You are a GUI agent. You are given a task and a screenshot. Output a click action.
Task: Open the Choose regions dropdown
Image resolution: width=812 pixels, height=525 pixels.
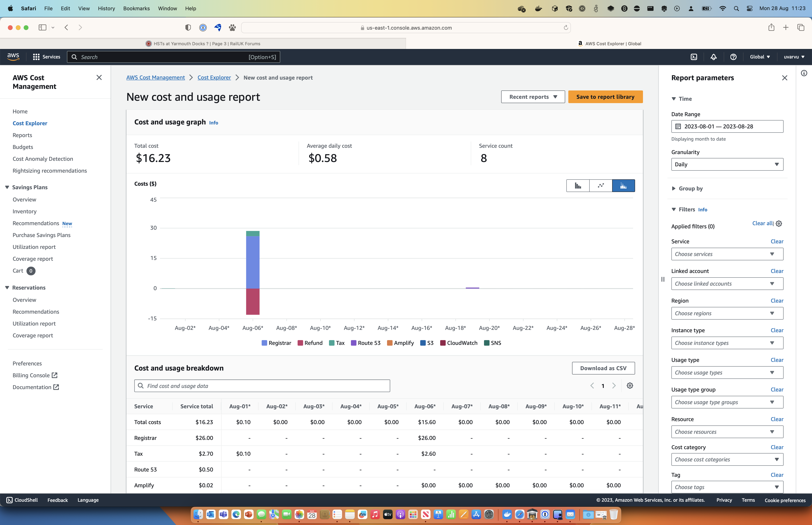pyautogui.click(x=727, y=313)
